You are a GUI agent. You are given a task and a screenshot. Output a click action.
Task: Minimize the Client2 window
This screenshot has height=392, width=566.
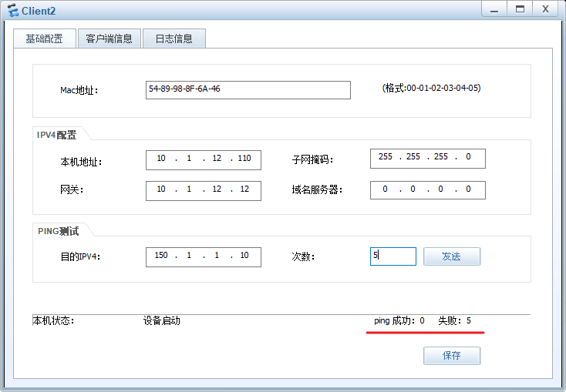click(x=494, y=9)
